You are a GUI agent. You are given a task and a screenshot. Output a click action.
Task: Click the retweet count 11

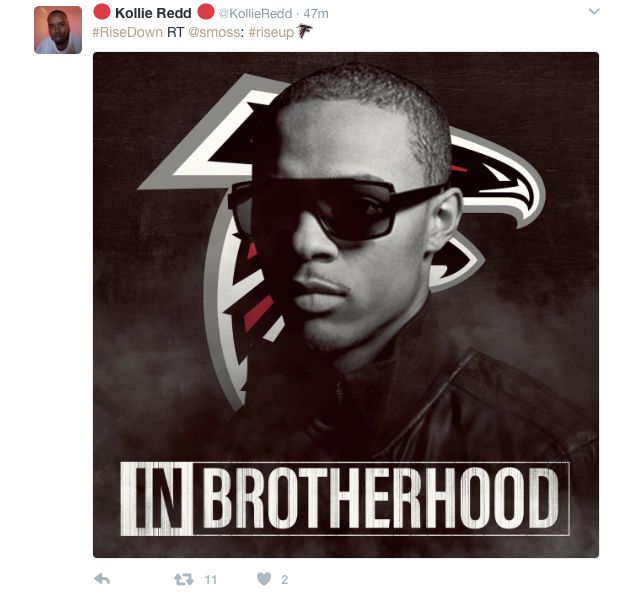coord(210,580)
